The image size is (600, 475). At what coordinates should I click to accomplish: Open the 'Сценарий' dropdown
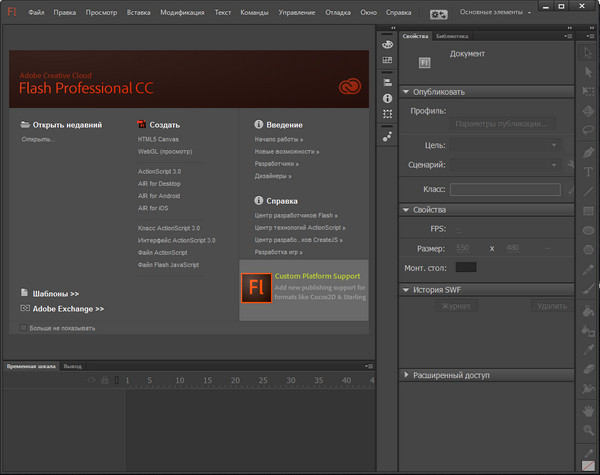pyautogui.click(x=505, y=165)
